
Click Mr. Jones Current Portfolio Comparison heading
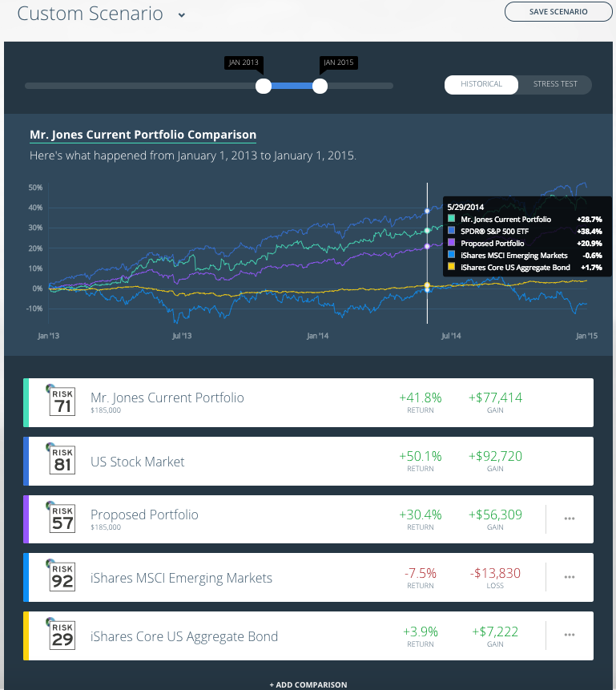[143, 135]
